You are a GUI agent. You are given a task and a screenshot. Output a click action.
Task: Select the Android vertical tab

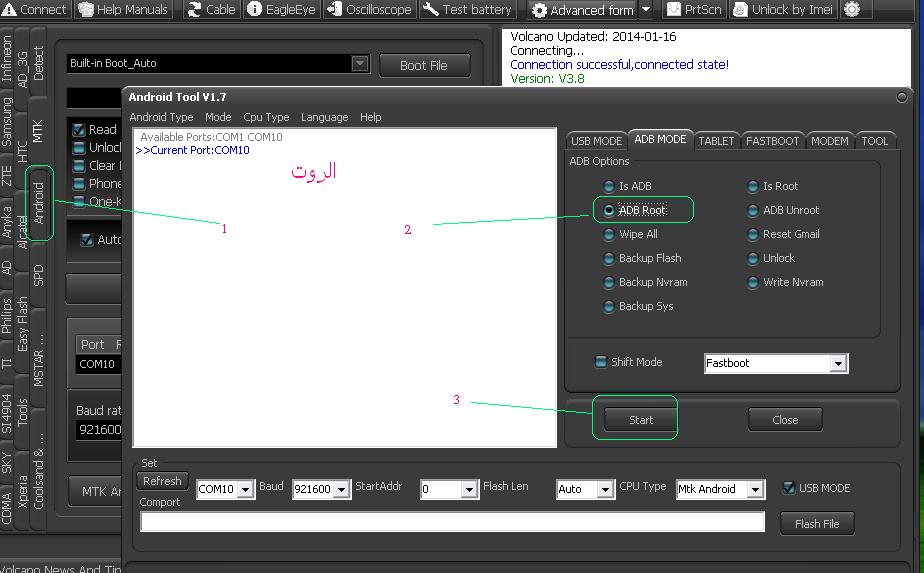click(x=39, y=203)
